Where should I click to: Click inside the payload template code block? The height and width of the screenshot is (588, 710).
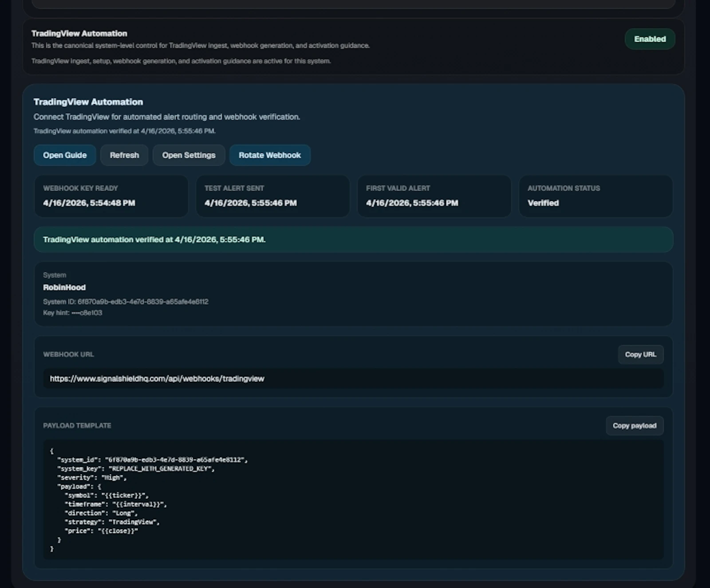353,499
